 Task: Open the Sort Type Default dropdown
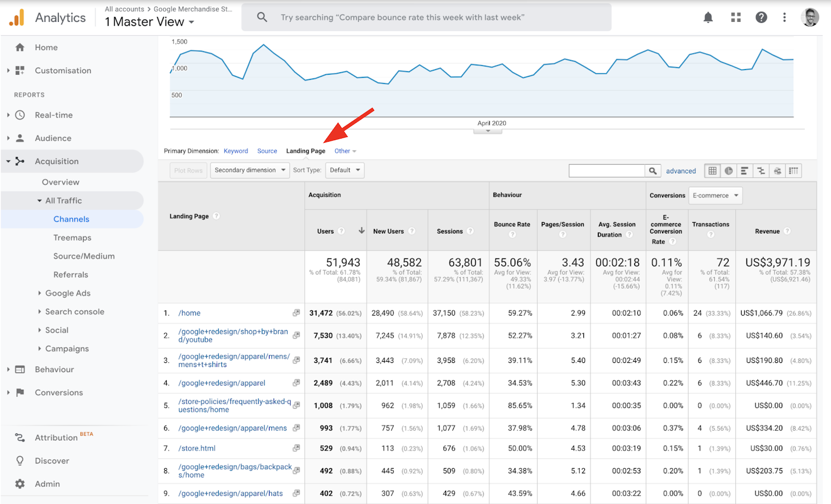tap(345, 170)
